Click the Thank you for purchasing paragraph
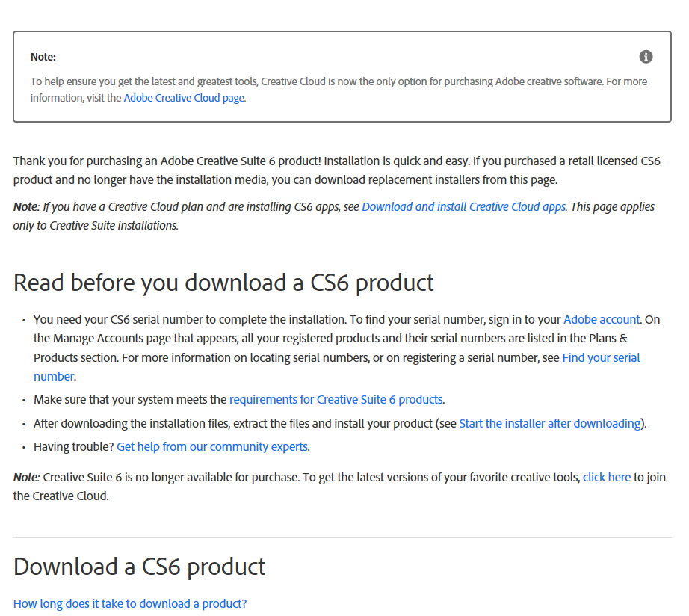Screen dimensions: 689x616 pos(336,170)
